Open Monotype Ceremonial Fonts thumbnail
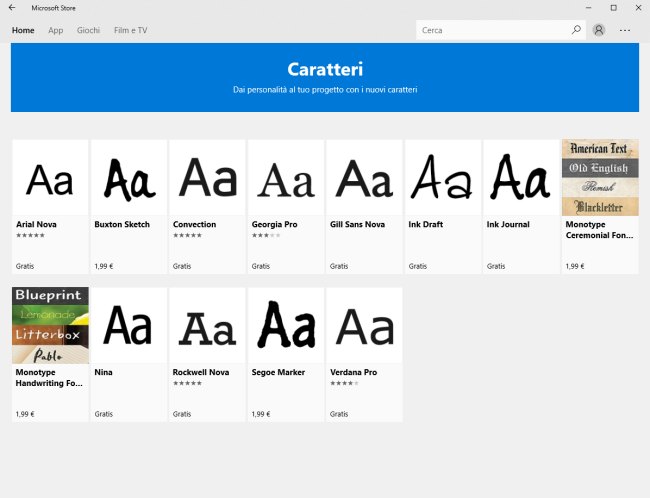This screenshot has height=498, width=650. 600,177
